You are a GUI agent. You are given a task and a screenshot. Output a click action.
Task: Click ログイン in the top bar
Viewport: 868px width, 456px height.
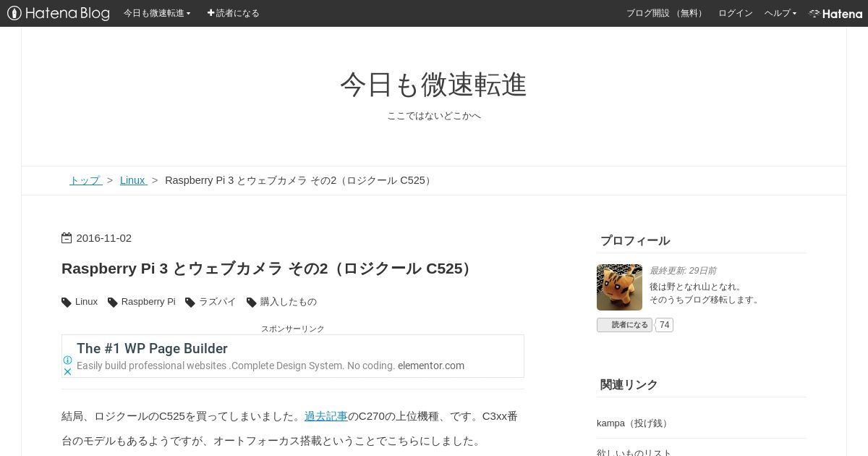click(x=735, y=13)
